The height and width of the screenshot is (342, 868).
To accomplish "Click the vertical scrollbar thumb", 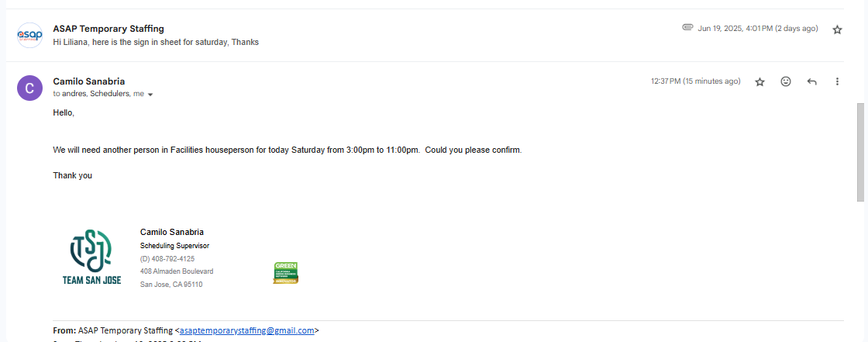I will (x=860, y=151).
